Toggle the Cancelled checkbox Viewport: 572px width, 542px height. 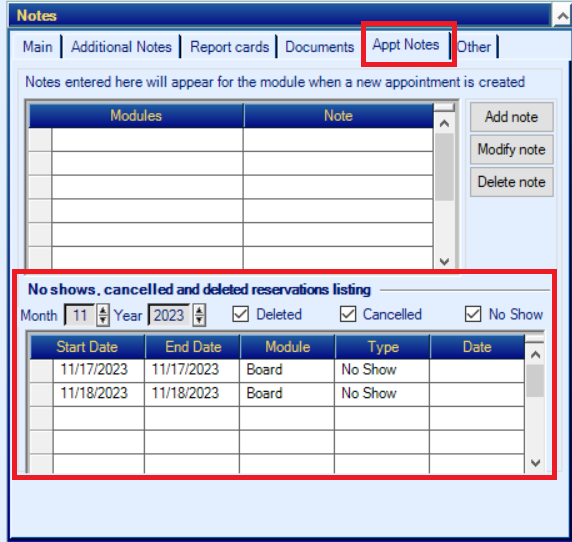[348, 314]
